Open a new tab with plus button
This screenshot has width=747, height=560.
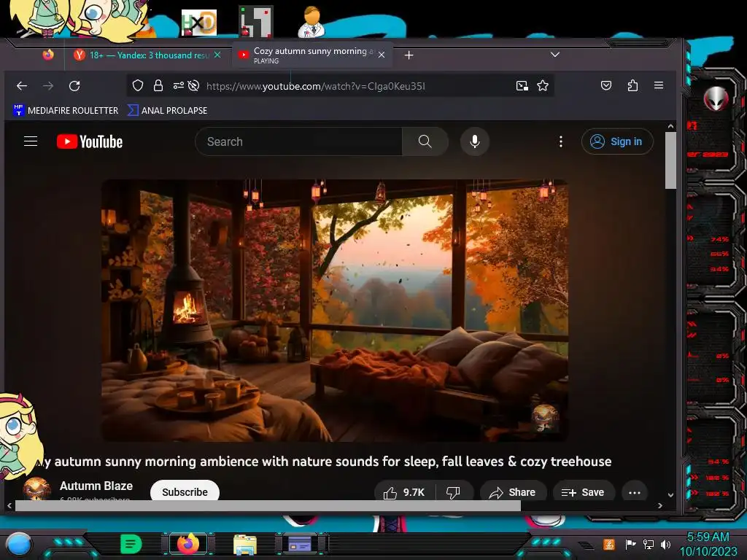(409, 55)
